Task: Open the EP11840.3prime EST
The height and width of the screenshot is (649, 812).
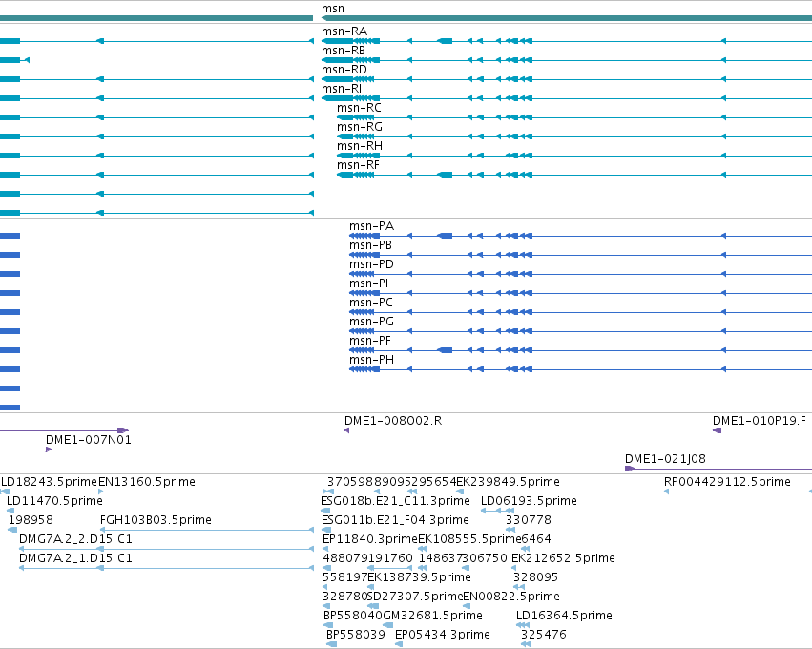Action: pos(370,540)
